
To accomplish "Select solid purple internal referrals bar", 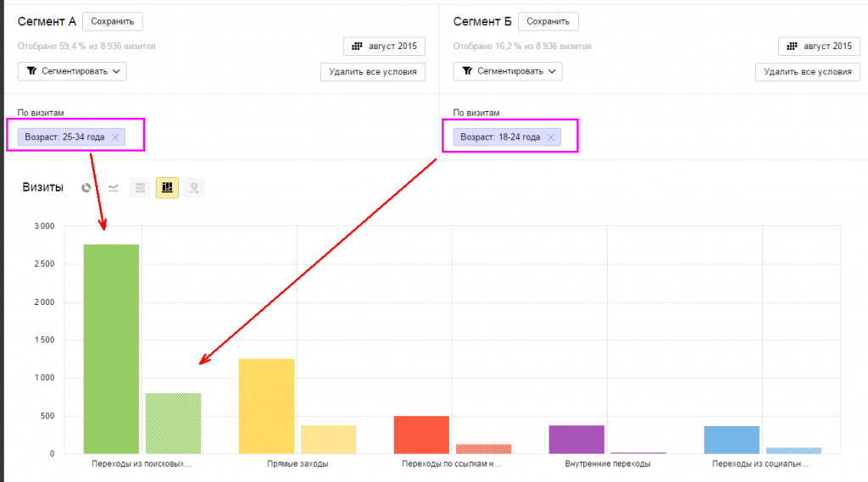I will [576, 440].
